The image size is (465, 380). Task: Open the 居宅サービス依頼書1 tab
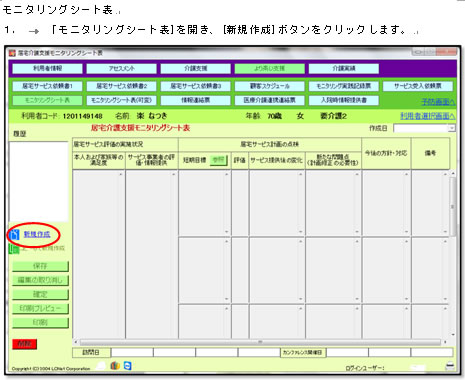(x=47, y=86)
